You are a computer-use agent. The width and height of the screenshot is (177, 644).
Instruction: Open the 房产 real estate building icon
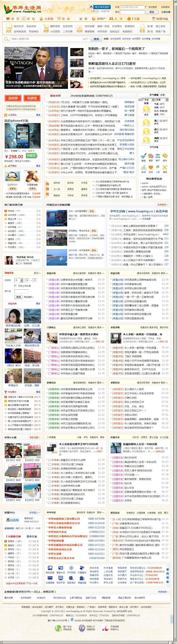pos(158,156)
